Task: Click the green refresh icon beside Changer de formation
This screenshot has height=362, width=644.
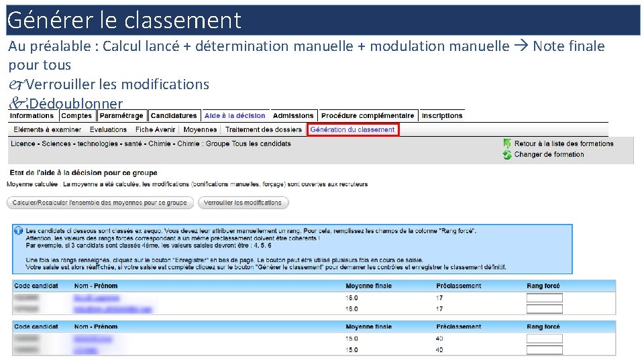Action: [507, 155]
